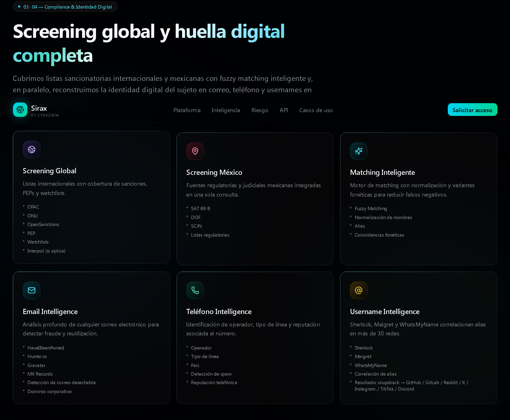Click the Interpol (si aplica) item
This screenshot has height=420, width=510.
[46, 251]
